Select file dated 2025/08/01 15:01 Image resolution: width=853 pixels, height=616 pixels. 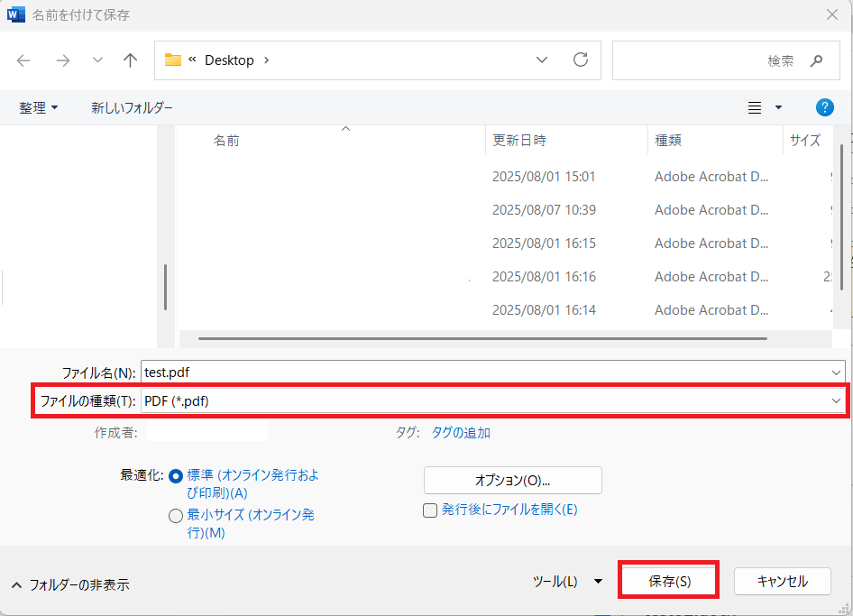[505, 177]
